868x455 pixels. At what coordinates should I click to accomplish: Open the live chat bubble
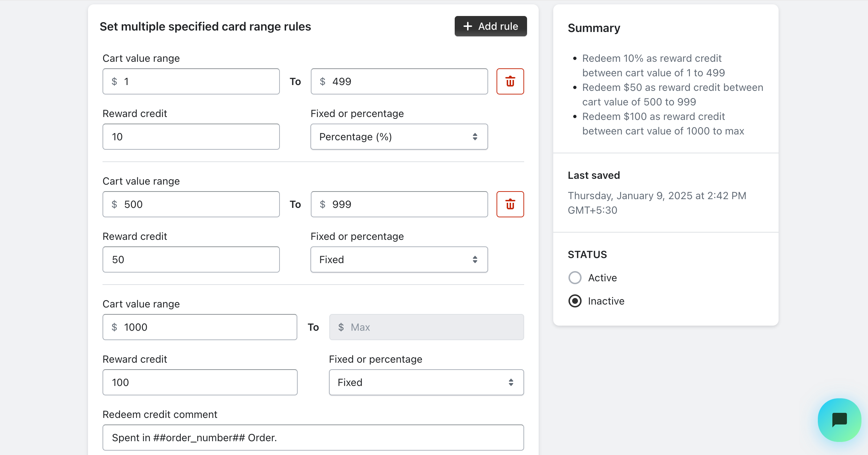tap(839, 420)
